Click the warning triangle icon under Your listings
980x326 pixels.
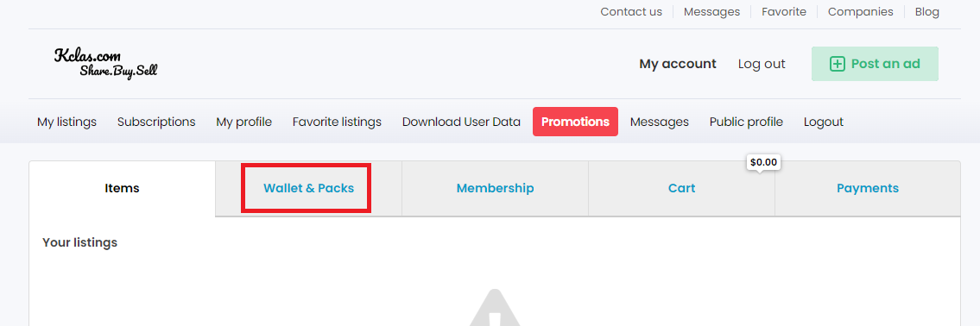[494, 308]
